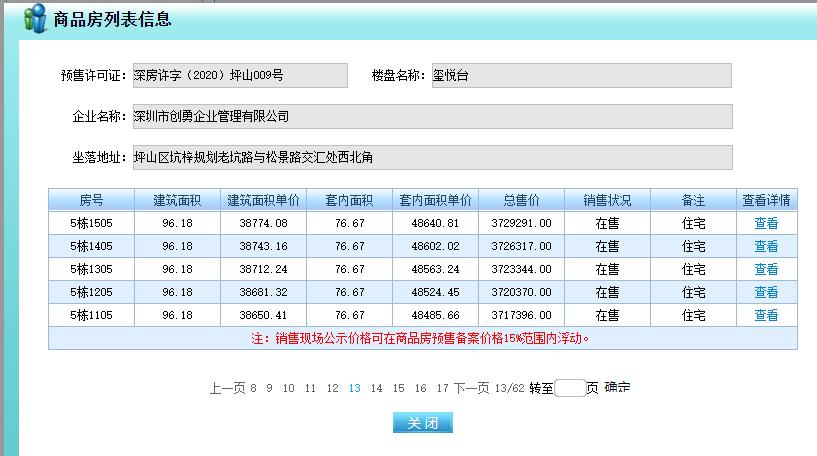Click the 备注 column header

coord(693,200)
